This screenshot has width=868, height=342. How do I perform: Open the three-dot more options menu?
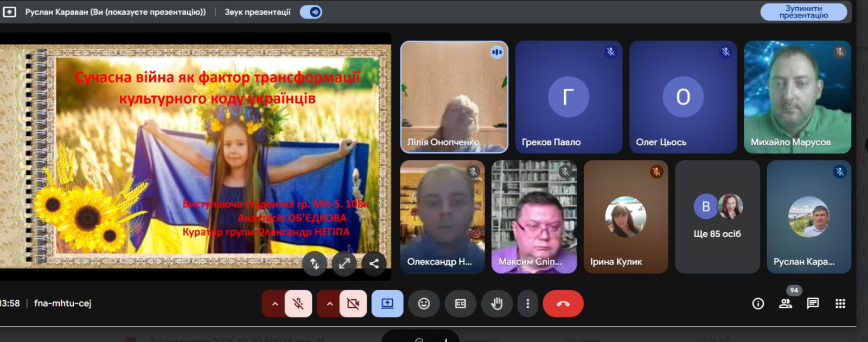527,303
